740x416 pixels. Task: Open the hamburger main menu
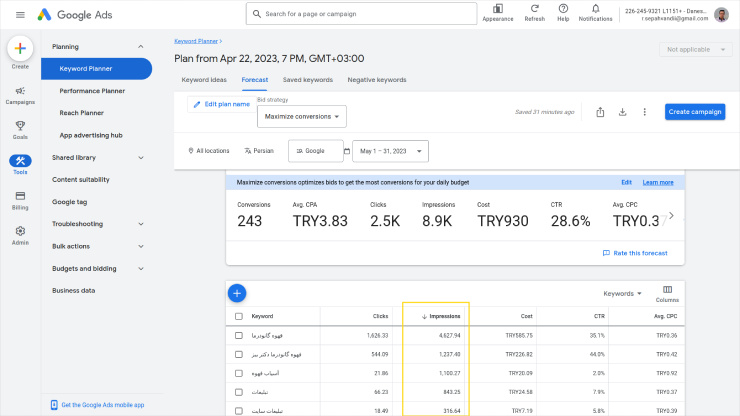pos(20,15)
